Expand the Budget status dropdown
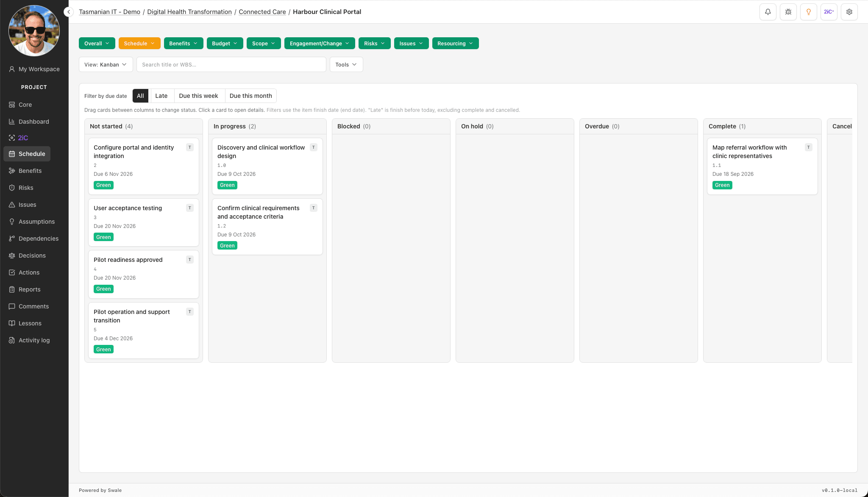The height and width of the screenshot is (497, 868). tap(225, 43)
